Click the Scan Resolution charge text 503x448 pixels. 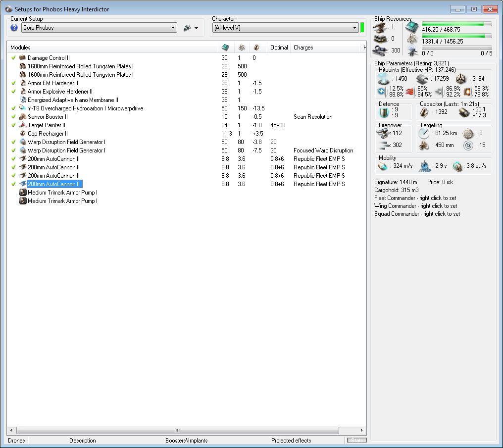click(x=313, y=117)
